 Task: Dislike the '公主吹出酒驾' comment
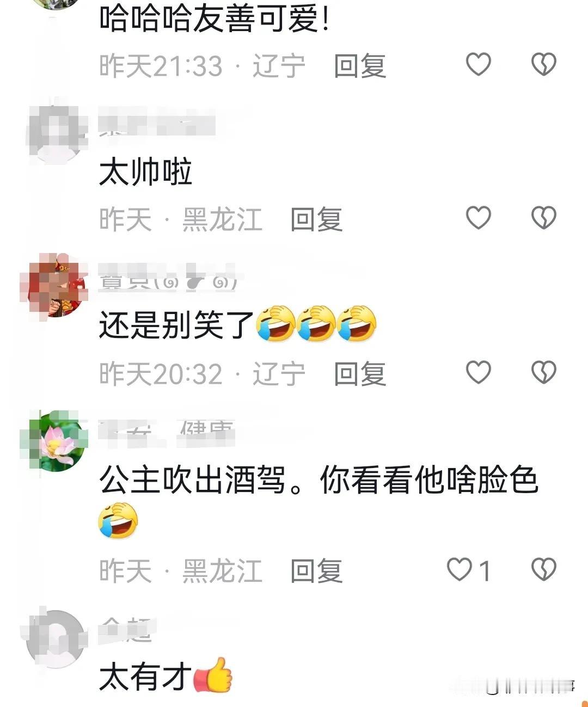tap(543, 570)
